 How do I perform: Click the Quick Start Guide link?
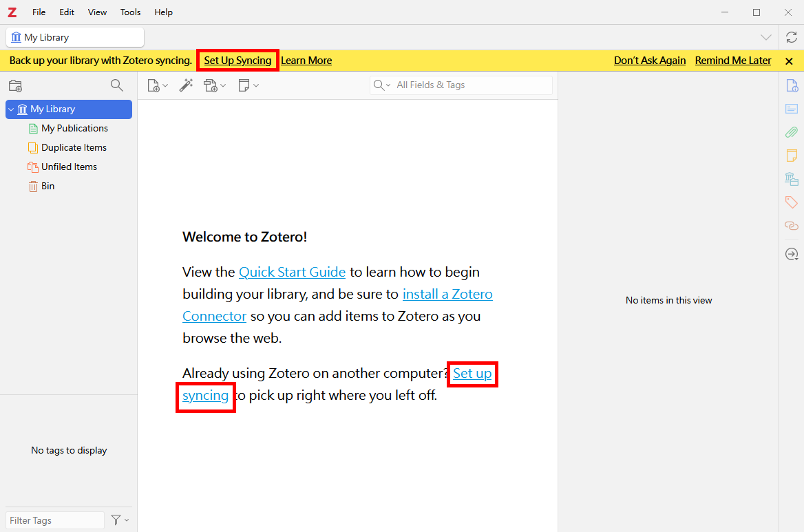coord(292,273)
